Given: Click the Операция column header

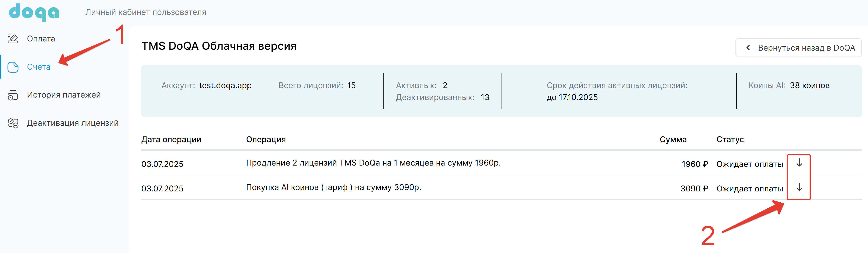Looking at the screenshot, I should (x=266, y=140).
